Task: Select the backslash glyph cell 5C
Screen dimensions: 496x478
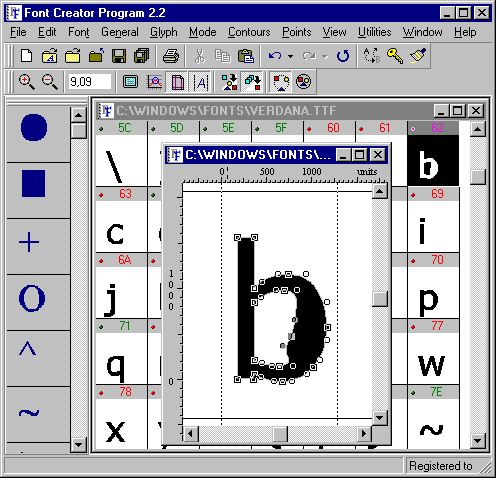Action: tap(121, 154)
